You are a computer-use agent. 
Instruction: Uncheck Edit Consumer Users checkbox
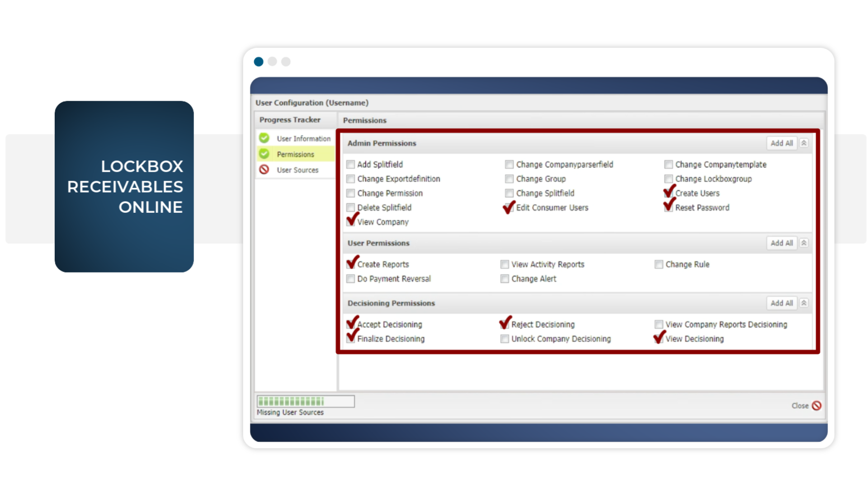[509, 207]
